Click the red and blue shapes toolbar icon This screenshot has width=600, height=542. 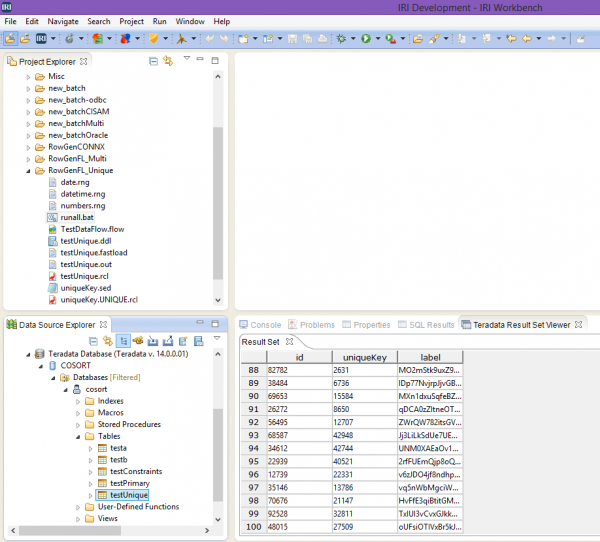[x=126, y=38]
